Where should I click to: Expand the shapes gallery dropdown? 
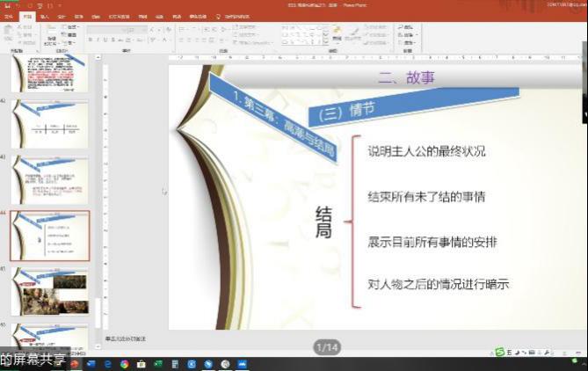coord(326,40)
